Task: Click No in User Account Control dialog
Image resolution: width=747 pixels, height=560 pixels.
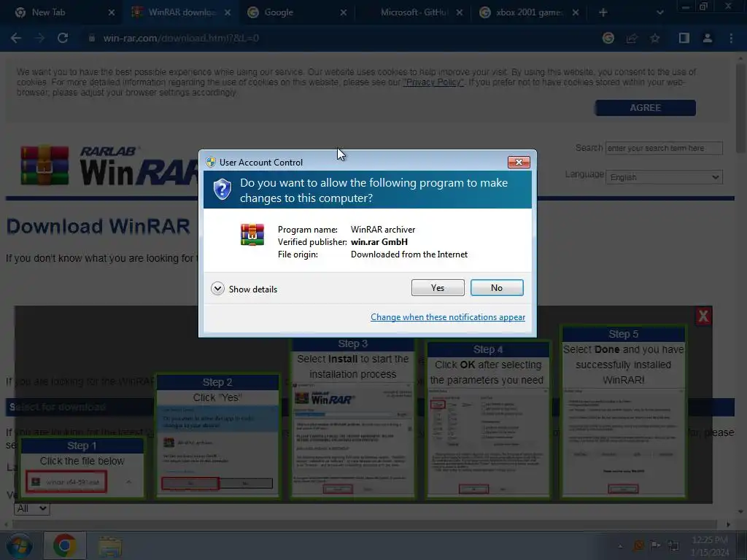Action: tap(496, 287)
